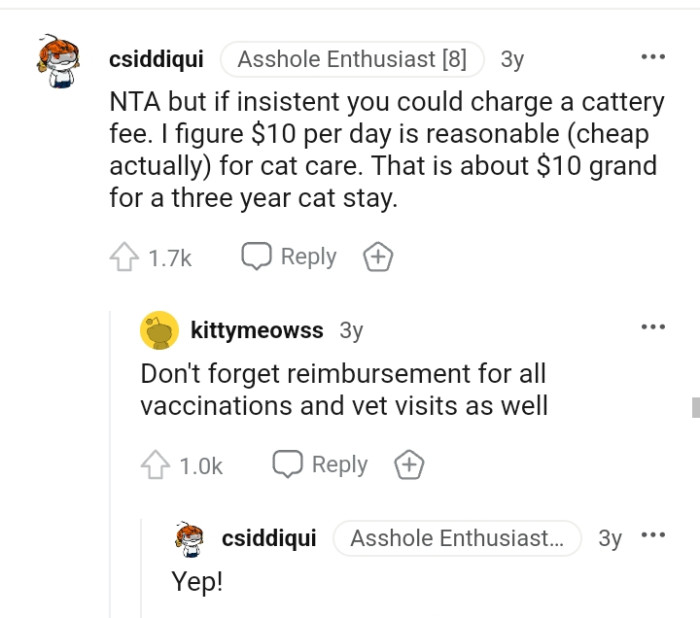Click award icon on kittymeowss's comment
The image size is (700, 618).
(408, 465)
